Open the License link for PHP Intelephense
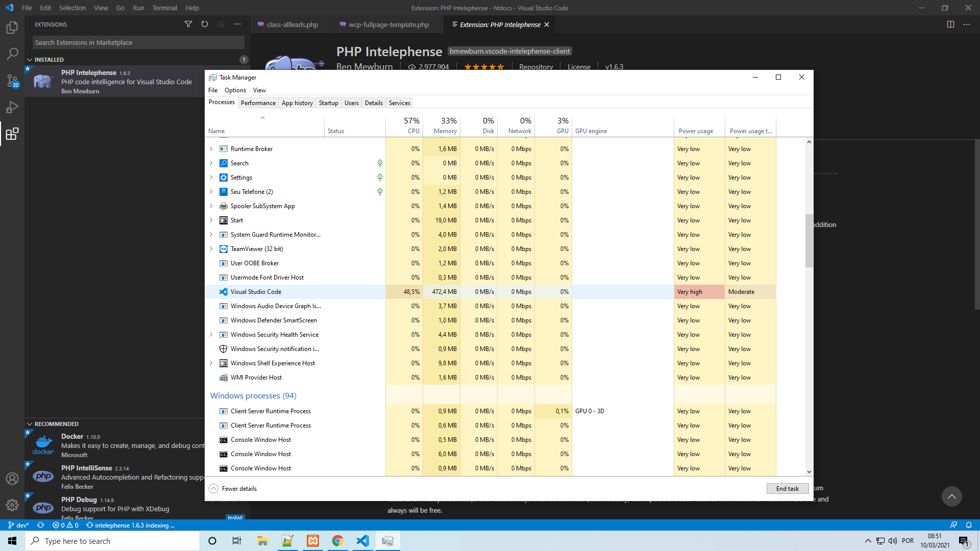The width and height of the screenshot is (980, 551). 579,67
